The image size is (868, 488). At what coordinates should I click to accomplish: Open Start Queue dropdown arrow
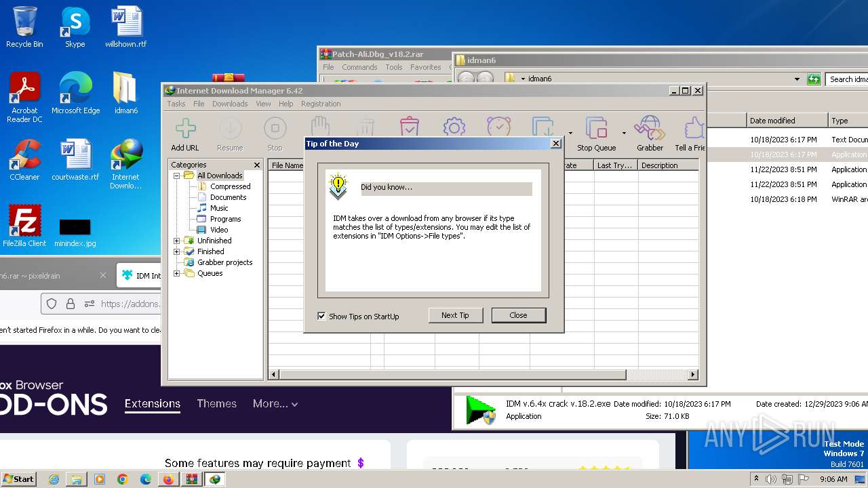point(570,133)
